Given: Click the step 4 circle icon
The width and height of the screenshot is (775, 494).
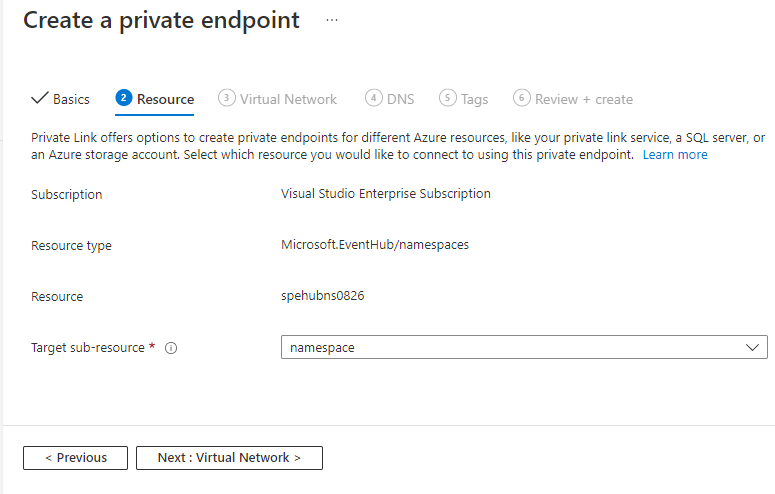Looking at the screenshot, I should coord(374,98).
